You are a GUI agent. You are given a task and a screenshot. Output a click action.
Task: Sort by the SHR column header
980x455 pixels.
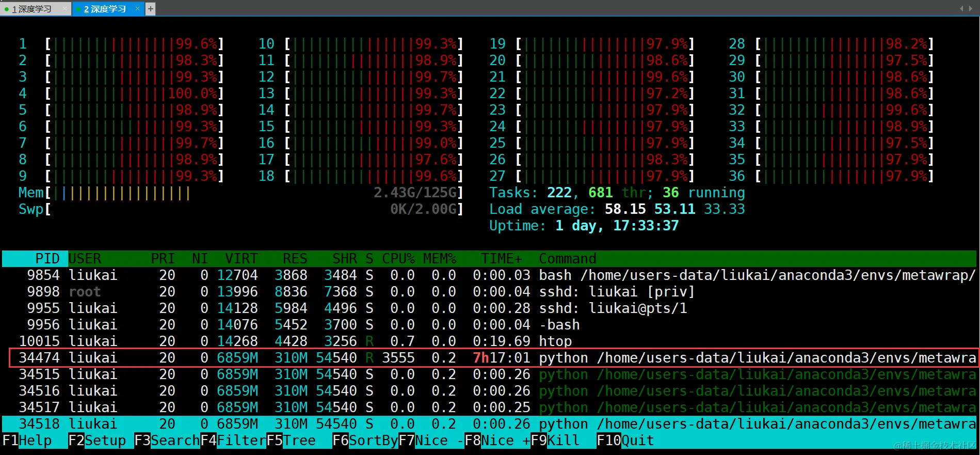[x=344, y=259]
